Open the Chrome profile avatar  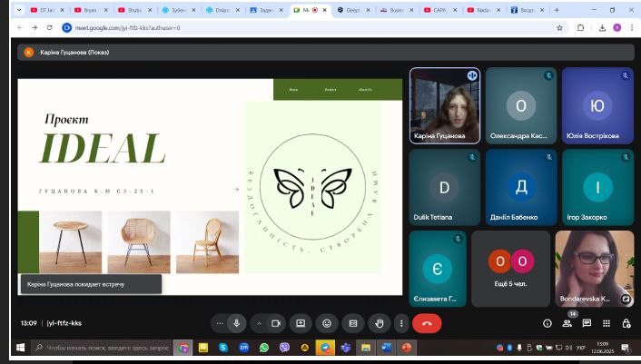(616, 28)
